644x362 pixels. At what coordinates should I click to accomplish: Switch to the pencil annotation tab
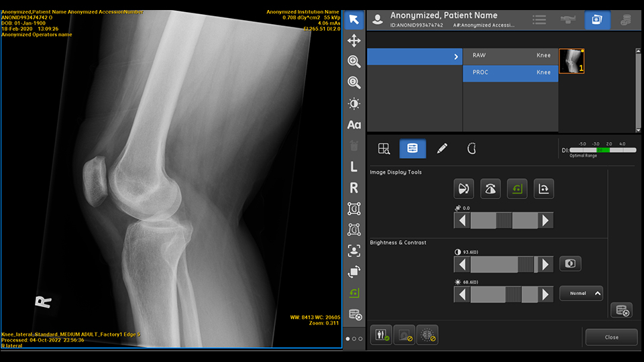coord(441,149)
